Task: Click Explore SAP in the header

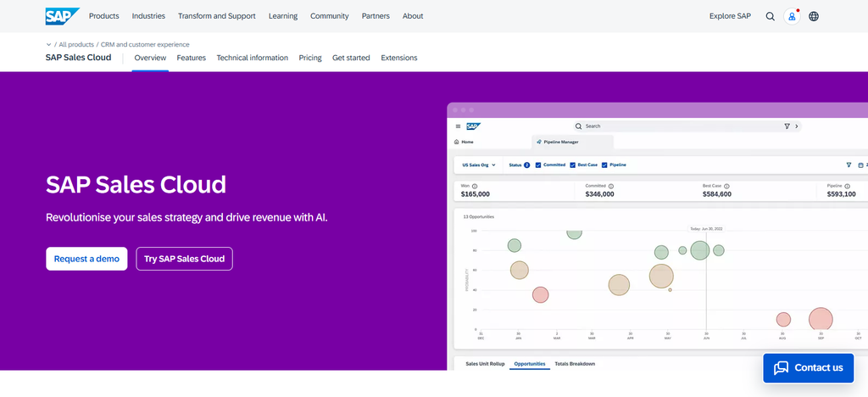Action: pyautogui.click(x=730, y=16)
